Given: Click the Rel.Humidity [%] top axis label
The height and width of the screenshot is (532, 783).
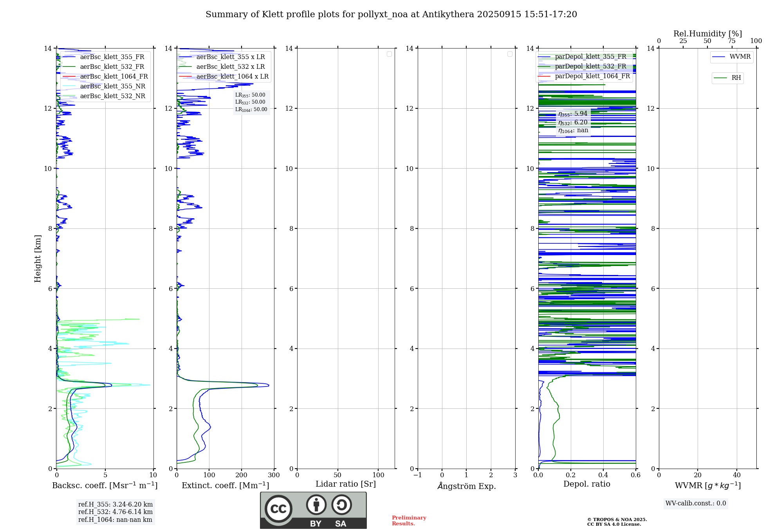Looking at the screenshot, I should click(x=707, y=34).
